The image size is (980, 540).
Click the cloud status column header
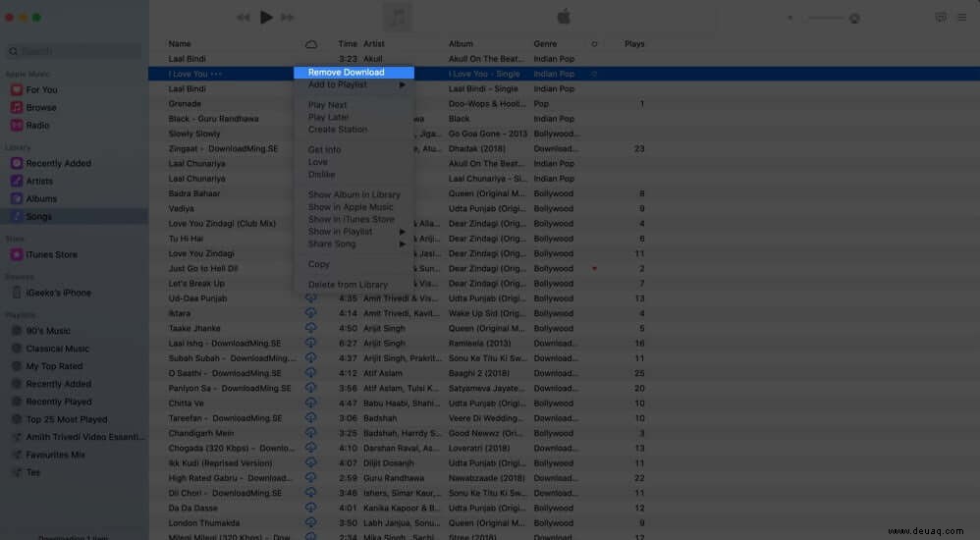[x=311, y=44]
